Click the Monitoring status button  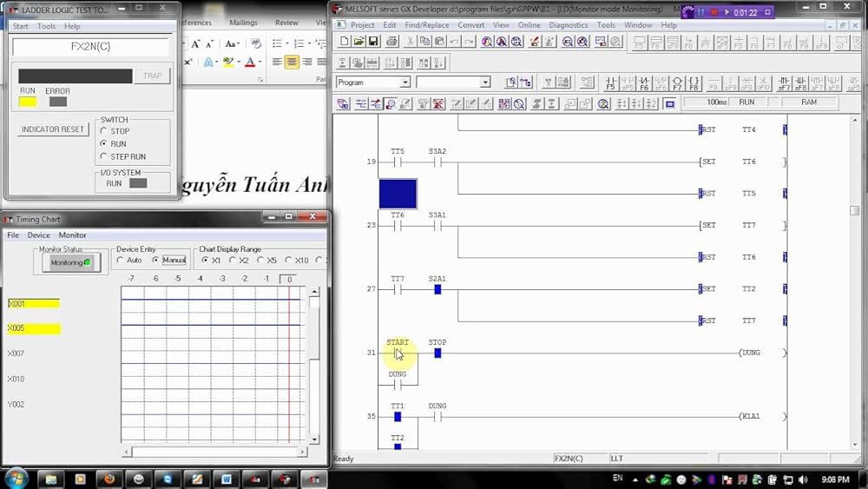coord(70,262)
